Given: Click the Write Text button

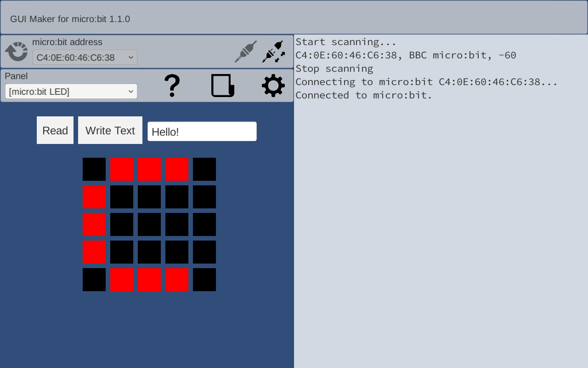Looking at the screenshot, I should [110, 130].
